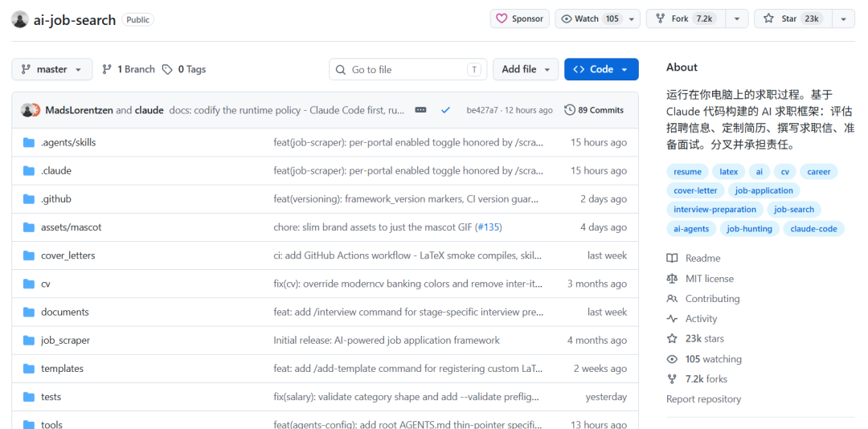868x429 pixels.
Task: Open the documents folder name
Action: [65, 313]
